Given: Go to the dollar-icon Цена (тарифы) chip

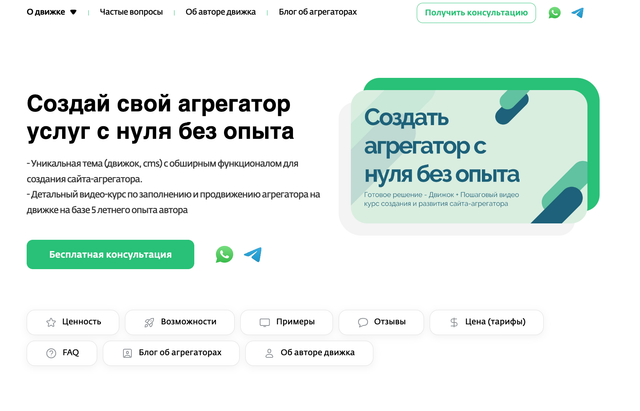Looking at the screenshot, I should pyautogui.click(x=486, y=322).
